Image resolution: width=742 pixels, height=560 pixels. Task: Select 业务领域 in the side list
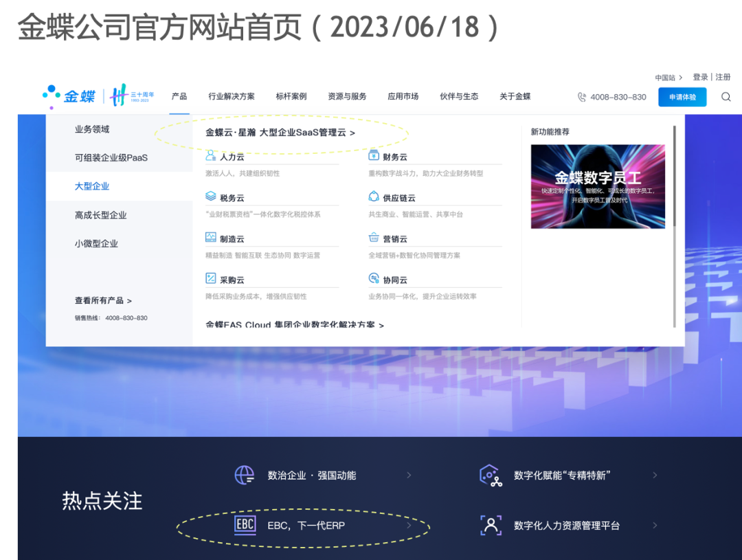[x=92, y=129]
